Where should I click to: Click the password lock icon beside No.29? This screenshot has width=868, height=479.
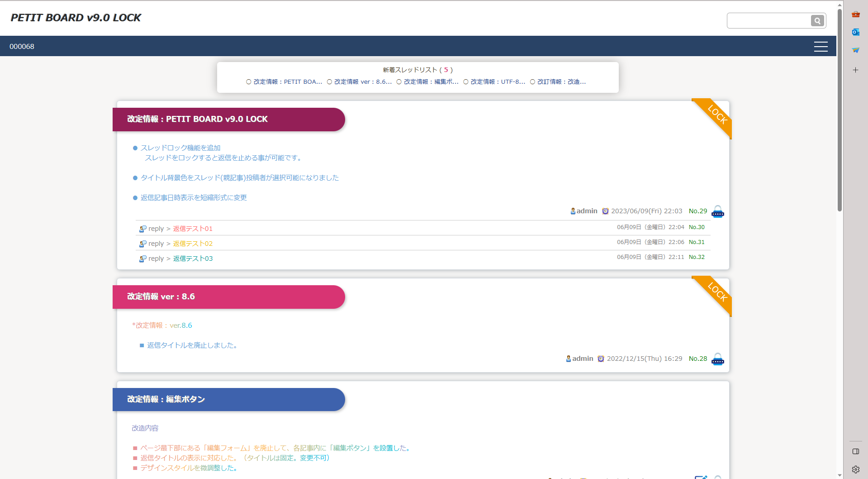pos(717,211)
